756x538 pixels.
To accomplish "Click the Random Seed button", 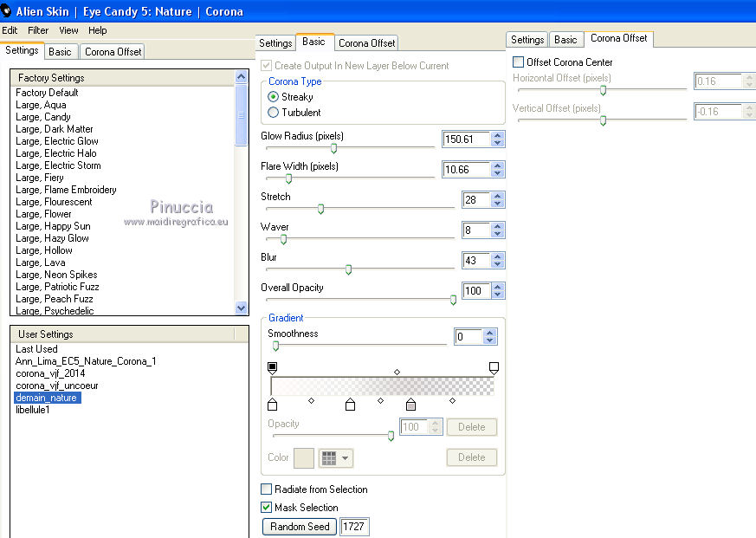I will 300,527.
